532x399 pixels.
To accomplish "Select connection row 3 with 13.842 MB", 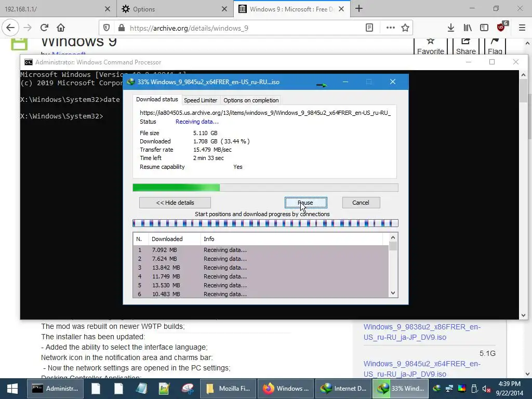I will click(x=261, y=268).
